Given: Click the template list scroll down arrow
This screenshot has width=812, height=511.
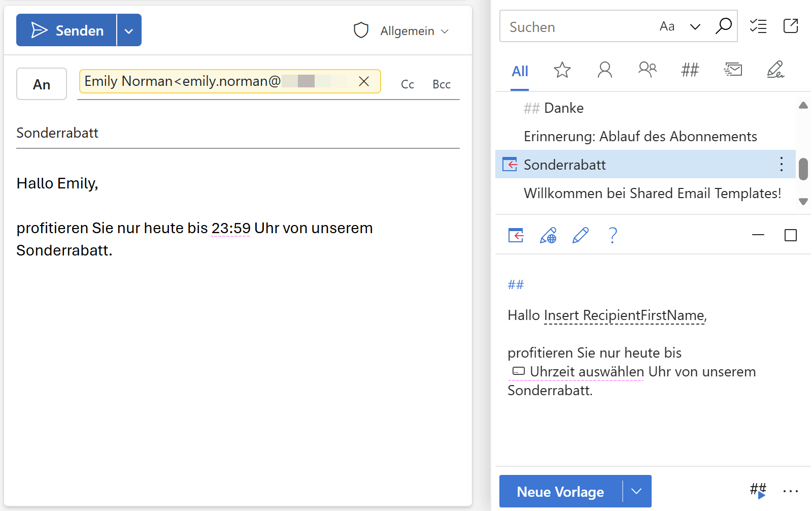Looking at the screenshot, I should pos(803,202).
